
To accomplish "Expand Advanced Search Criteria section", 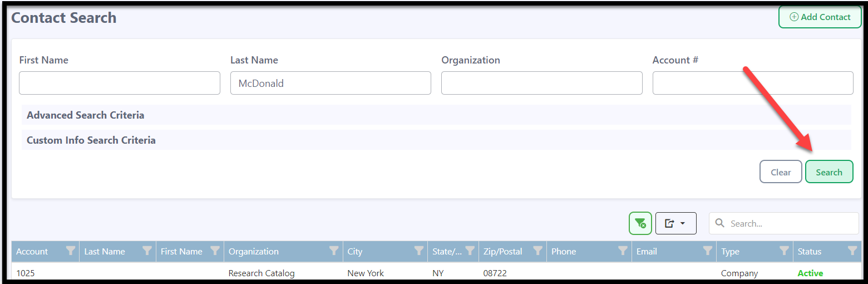I will 436,115.
